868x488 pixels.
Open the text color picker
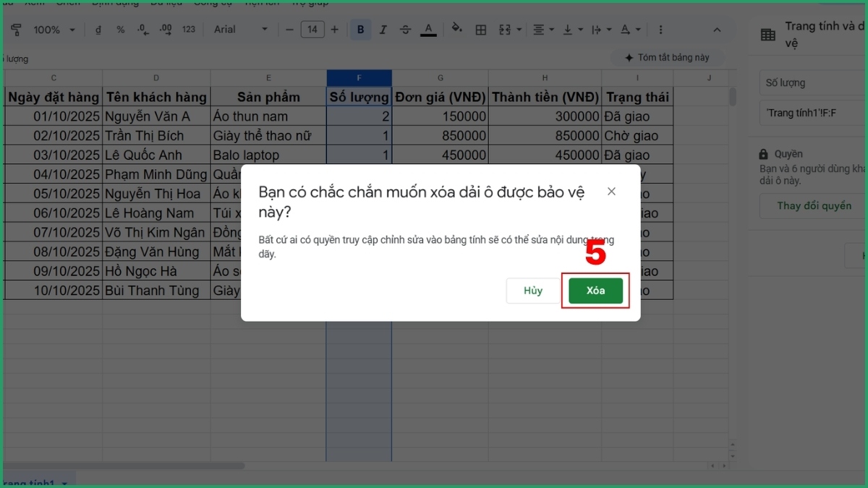point(428,30)
